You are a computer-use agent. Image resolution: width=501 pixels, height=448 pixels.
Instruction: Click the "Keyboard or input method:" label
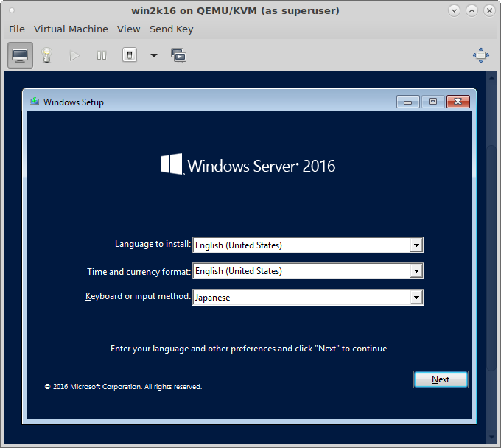point(138,296)
